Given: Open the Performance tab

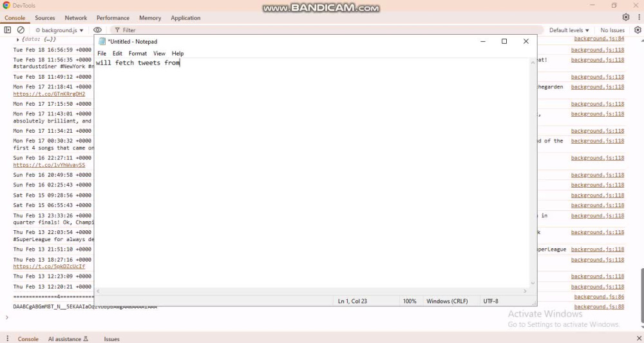Looking at the screenshot, I should click(113, 17).
